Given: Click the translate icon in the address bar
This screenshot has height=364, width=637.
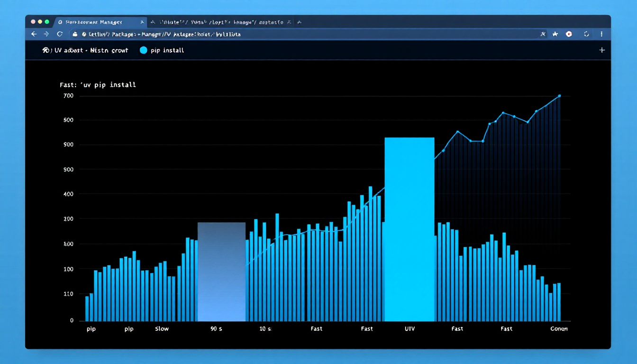Looking at the screenshot, I should pyautogui.click(x=543, y=34).
